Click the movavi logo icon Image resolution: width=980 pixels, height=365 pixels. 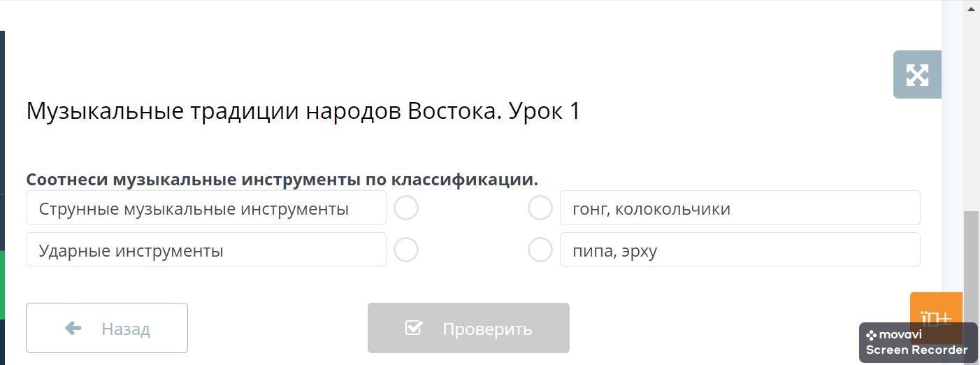871,335
